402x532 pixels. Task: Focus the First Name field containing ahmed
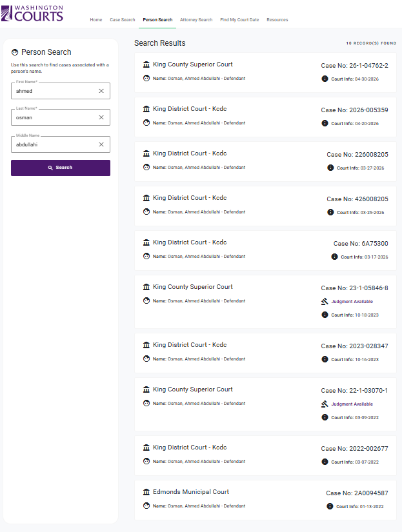tap(61, 91)
